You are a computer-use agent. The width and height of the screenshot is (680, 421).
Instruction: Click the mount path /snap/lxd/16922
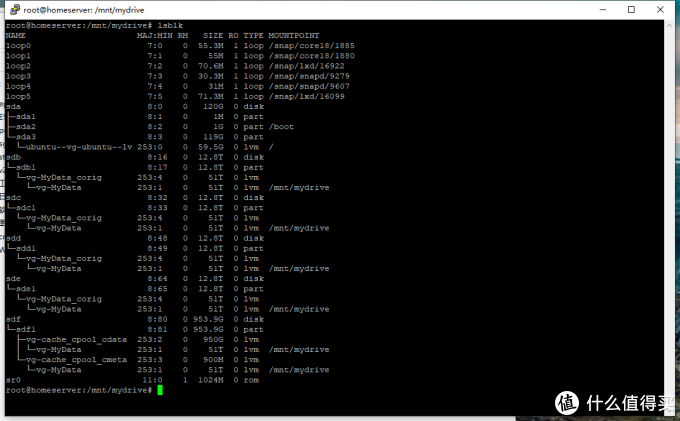[306, 66]
